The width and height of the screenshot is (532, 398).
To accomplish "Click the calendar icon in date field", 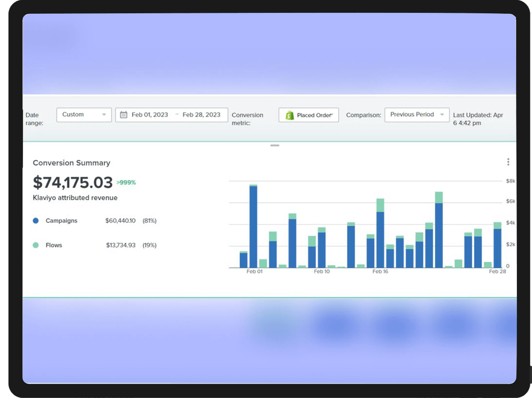I will [124, 115].
